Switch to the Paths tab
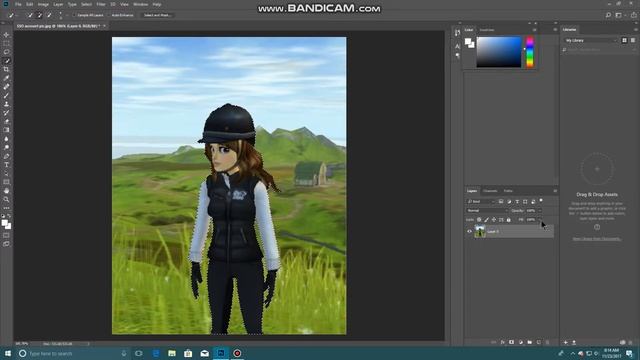The height and width of the screenshot is (360, 640). point(508,191)
